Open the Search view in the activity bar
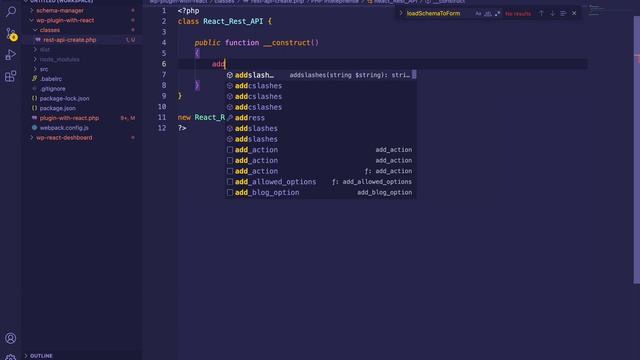Screen dimensions: 640x360 click(x=11, y=11)
